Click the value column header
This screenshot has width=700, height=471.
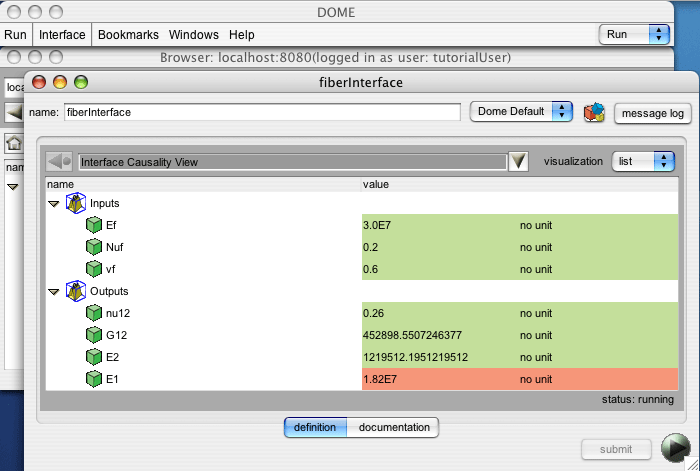520,184
